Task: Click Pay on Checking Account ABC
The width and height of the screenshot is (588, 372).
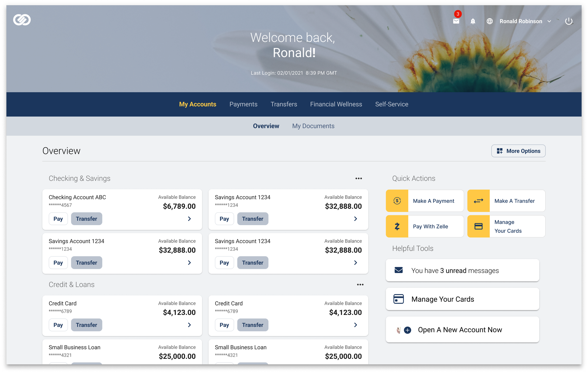Action: [x=58, y=219]
